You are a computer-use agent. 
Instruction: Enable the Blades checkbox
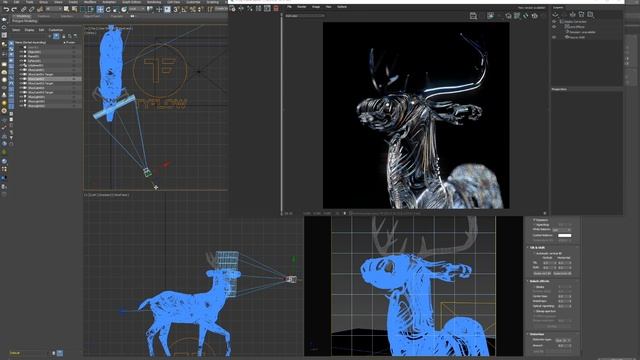pyautogui.click(x=534, y=287)
